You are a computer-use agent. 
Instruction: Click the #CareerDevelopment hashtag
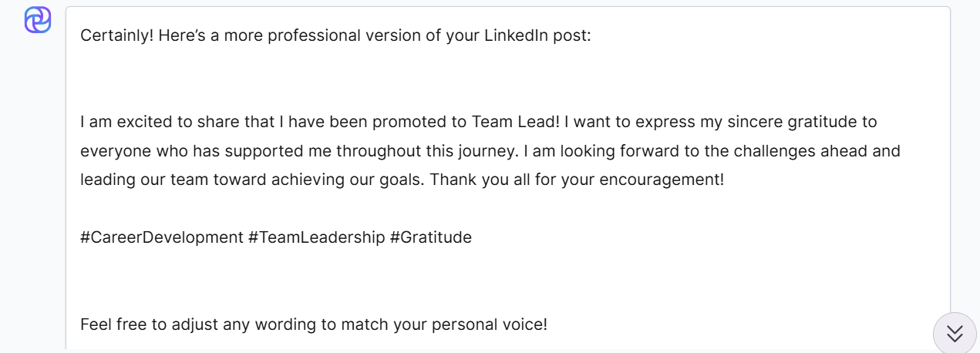click(x=161, y=237)
